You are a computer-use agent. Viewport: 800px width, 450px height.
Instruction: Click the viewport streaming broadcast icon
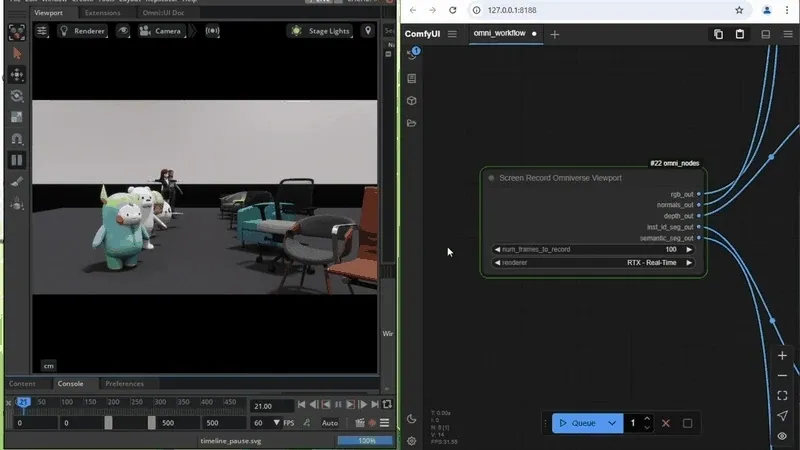212,31
